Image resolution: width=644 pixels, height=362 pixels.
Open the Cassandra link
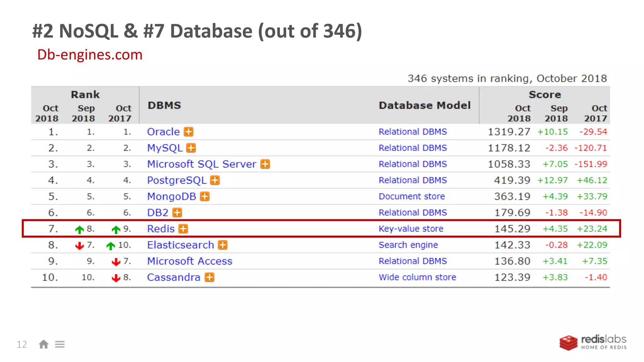tap(174, 277)
